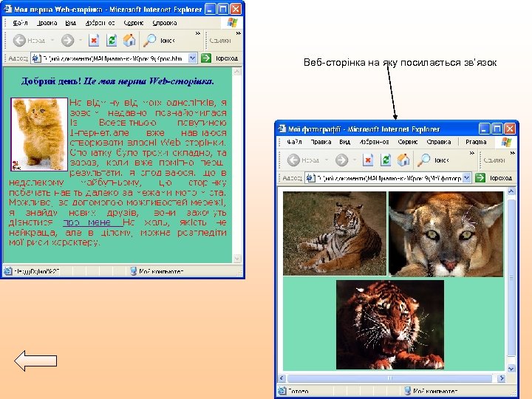Click My Computer zone icon in first window status bar
Image resolution: width=532 pixels, height=399 pixels.
point(133,270)
